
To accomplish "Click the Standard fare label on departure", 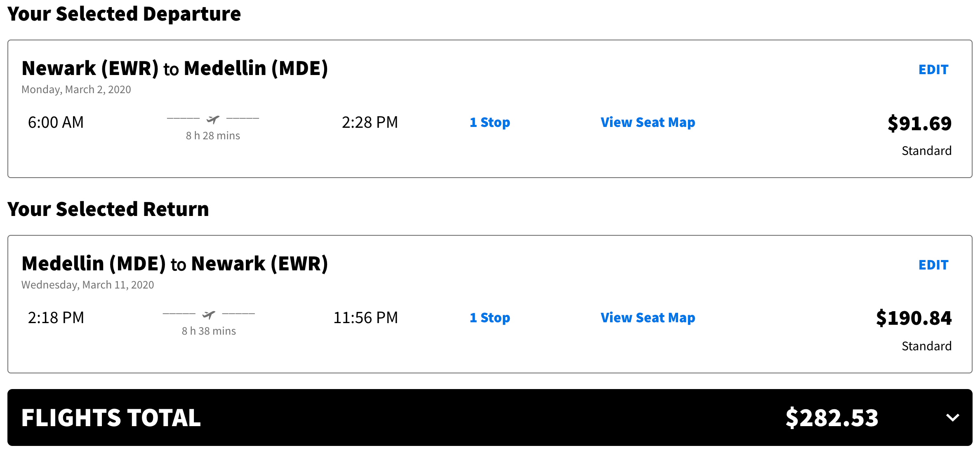I will pos(926,151).
